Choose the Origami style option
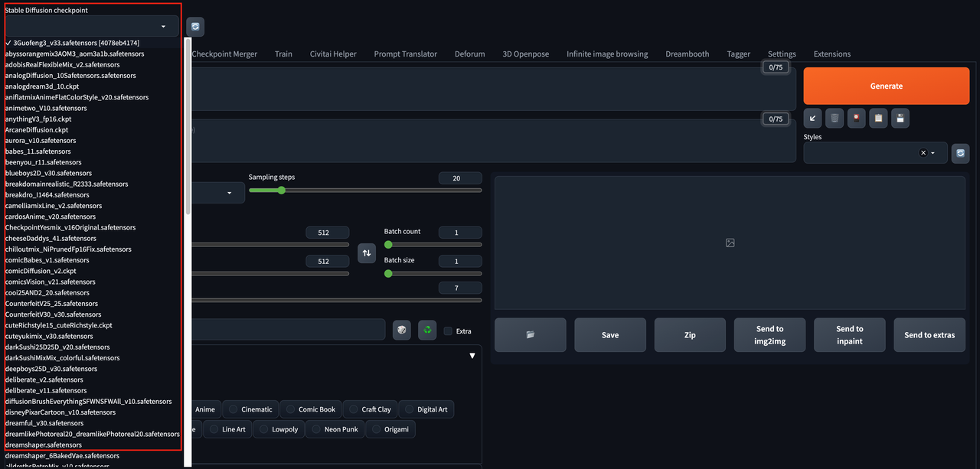The width and height of the screenshot is (980, 469). coord(390,429)
